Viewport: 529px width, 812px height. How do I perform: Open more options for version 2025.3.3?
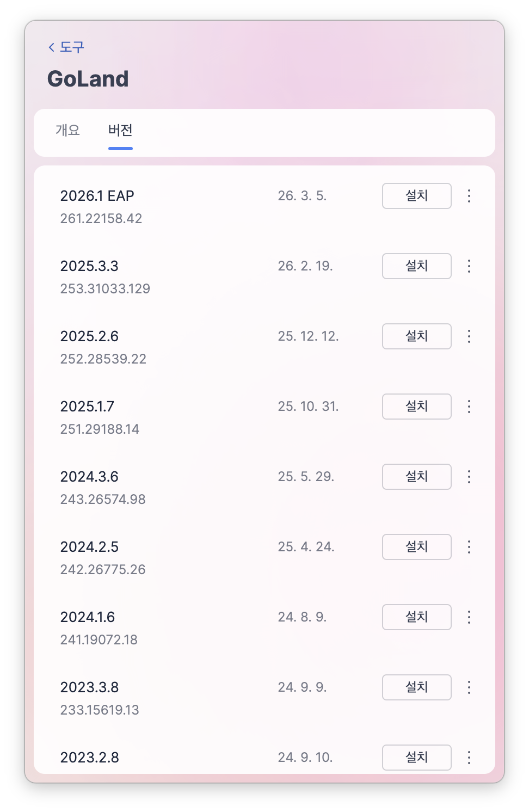469,266
